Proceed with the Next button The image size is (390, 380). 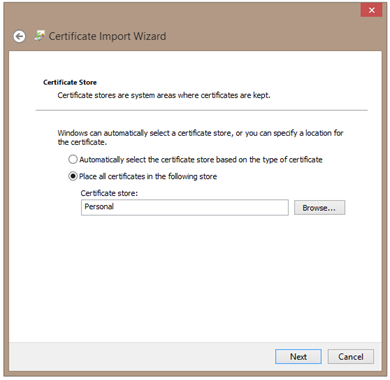tap(298, 357)
